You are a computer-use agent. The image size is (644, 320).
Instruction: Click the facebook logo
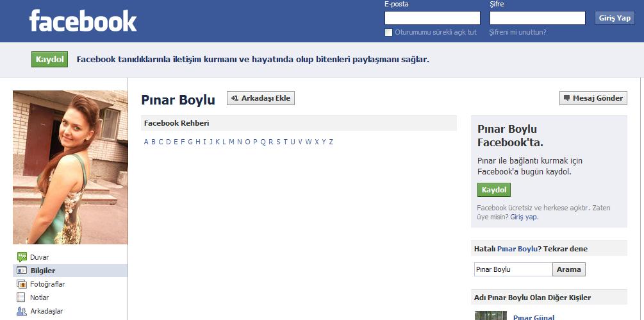(83, 21)
